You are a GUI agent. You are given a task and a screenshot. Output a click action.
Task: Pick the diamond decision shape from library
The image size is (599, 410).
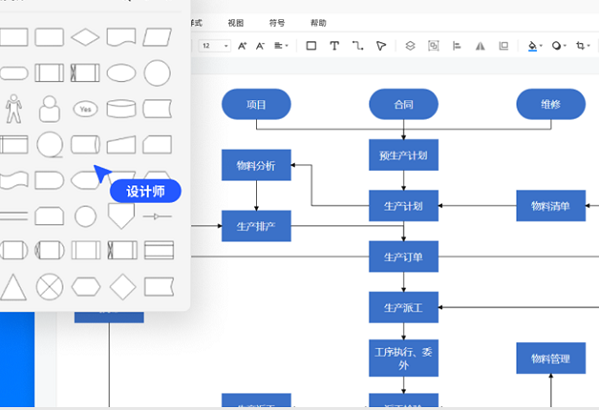point(85,37)
